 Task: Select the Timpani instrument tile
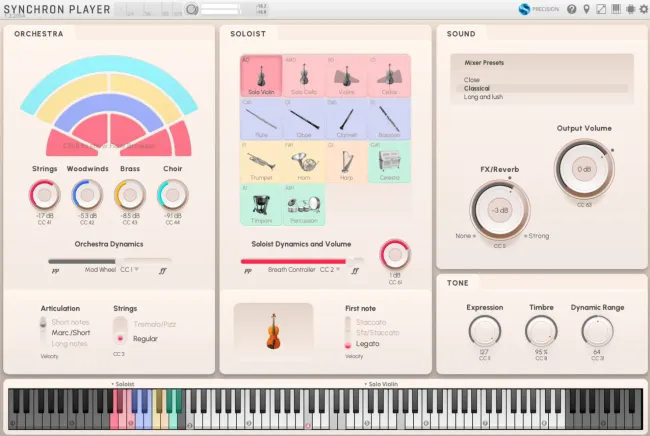(261, 205)
